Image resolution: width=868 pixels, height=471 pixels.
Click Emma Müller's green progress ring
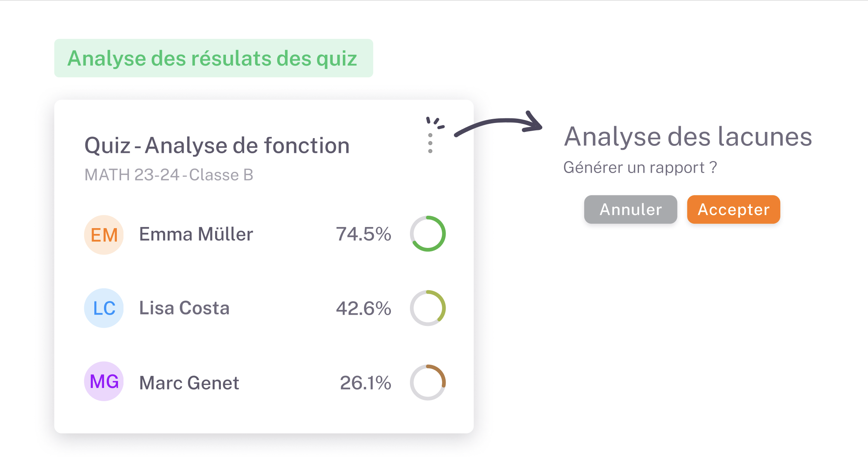(428, 234)
